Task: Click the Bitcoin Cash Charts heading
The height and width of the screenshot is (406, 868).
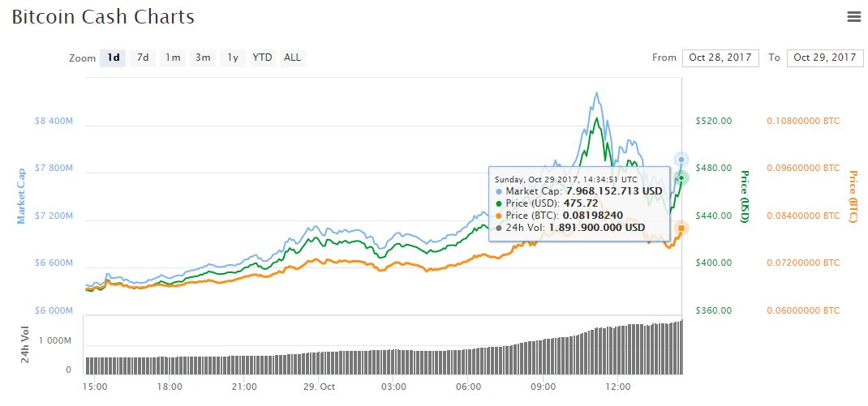Action: pyautogui.click(x=103, y=16)
